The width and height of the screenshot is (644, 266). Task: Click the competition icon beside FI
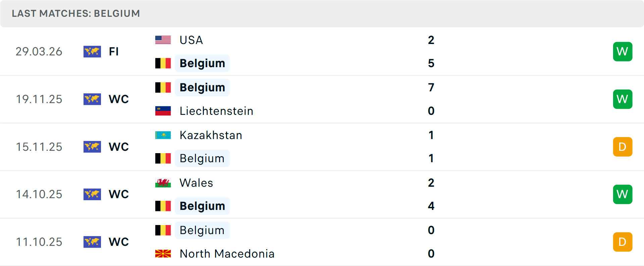(92, 51)
